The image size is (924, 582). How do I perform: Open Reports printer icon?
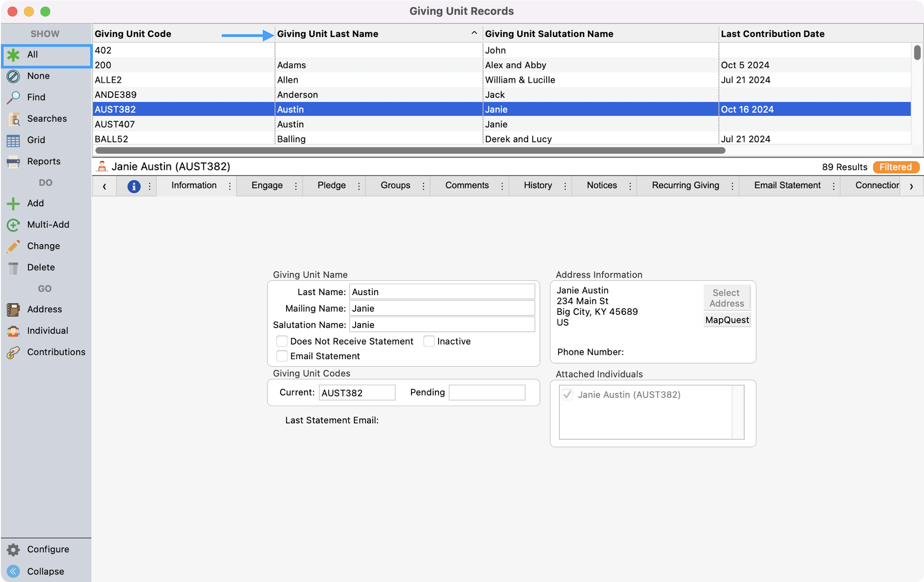pyautogui.click(x=13, y=162)
